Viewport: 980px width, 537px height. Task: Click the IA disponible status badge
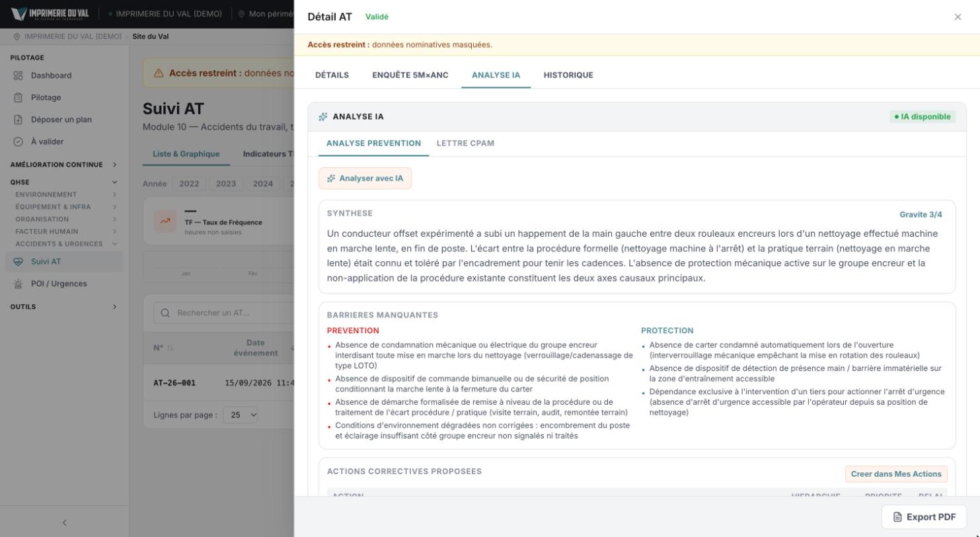(x=923, y=117)
